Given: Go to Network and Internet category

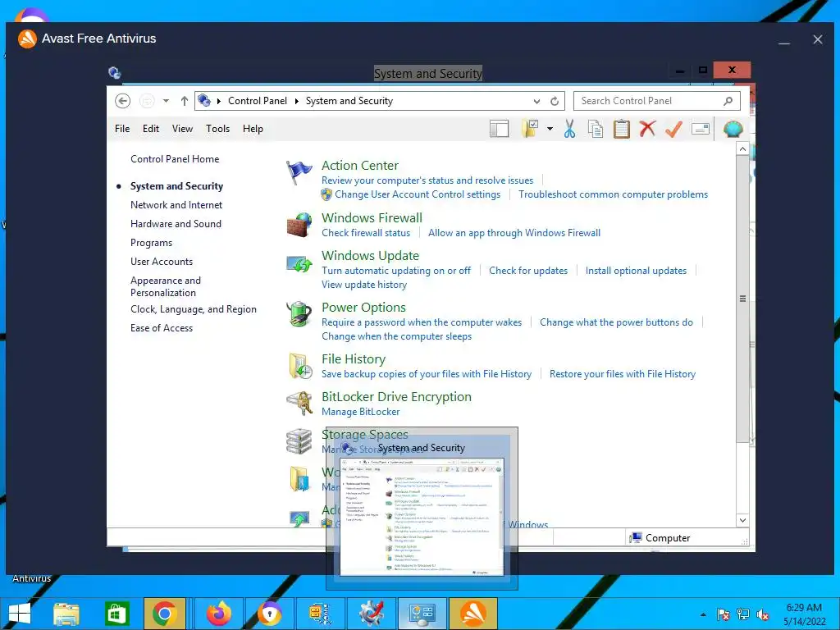Looking at the screenshot, I should pyautogui.click(x=176, y=204).
